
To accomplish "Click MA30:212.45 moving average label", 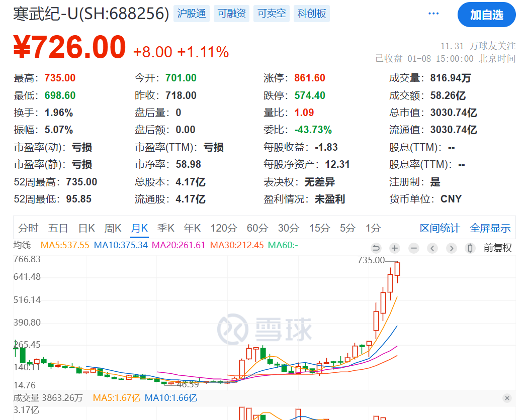I will click(x=237, y=245).
